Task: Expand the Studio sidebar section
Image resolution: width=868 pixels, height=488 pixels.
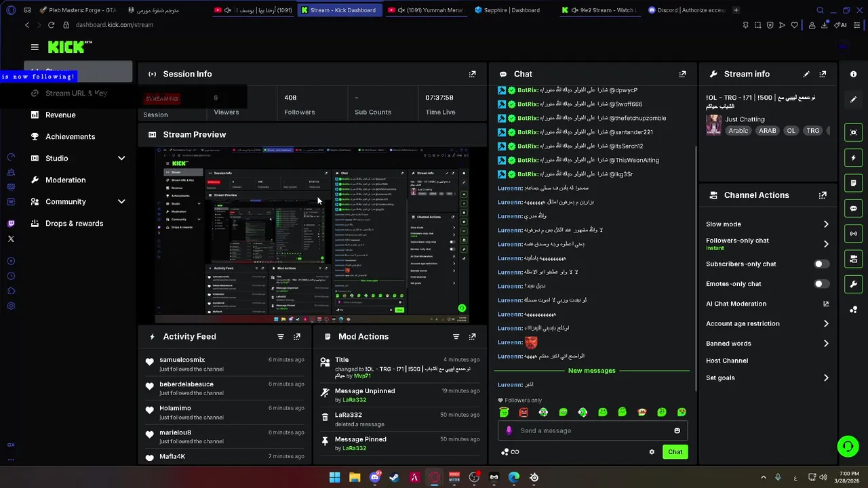Action: coord(121,159)
